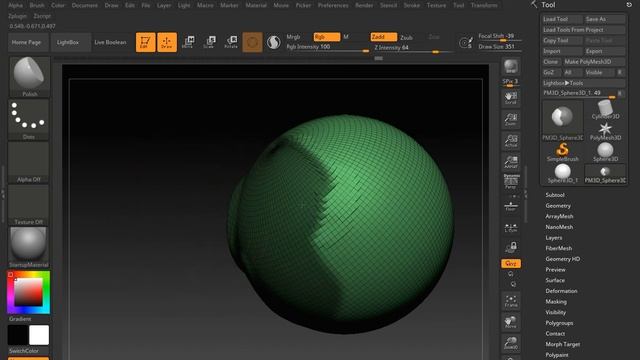The image size is (640, 360).
Task: Select the Scale gizmo icon
Action: (x=210, y=42)
